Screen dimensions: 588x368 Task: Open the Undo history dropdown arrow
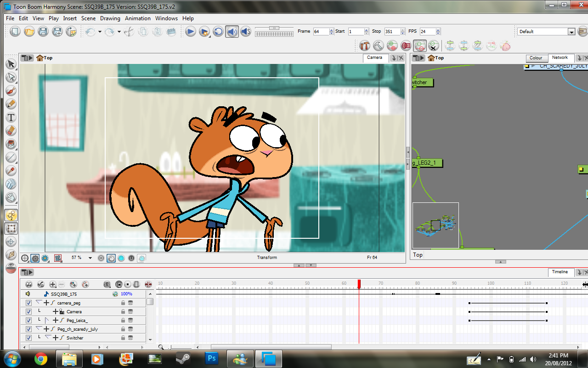(x=100, y=32)
